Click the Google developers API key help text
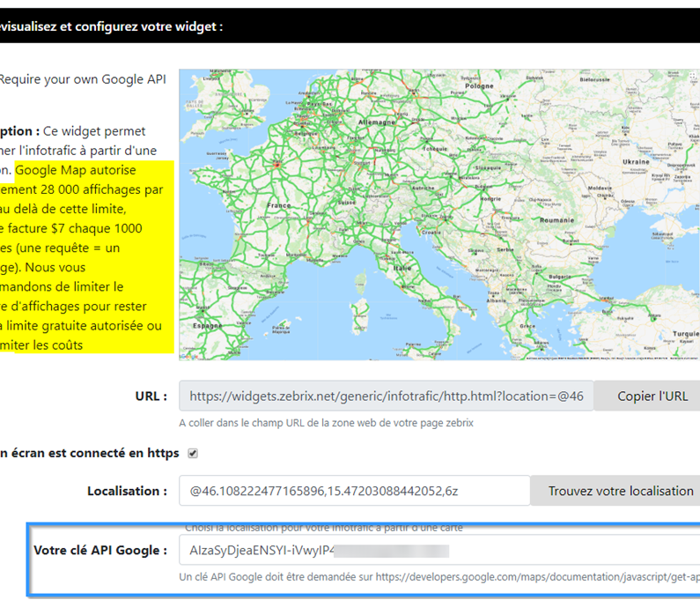 tap(438, 577)
